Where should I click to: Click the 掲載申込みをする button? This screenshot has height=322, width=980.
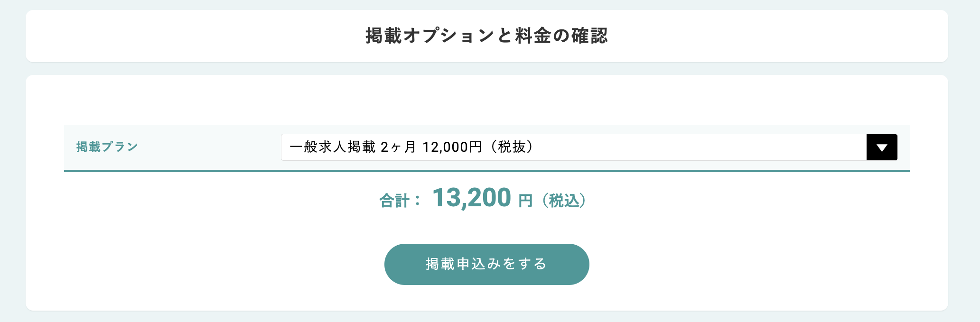[486, 264]
